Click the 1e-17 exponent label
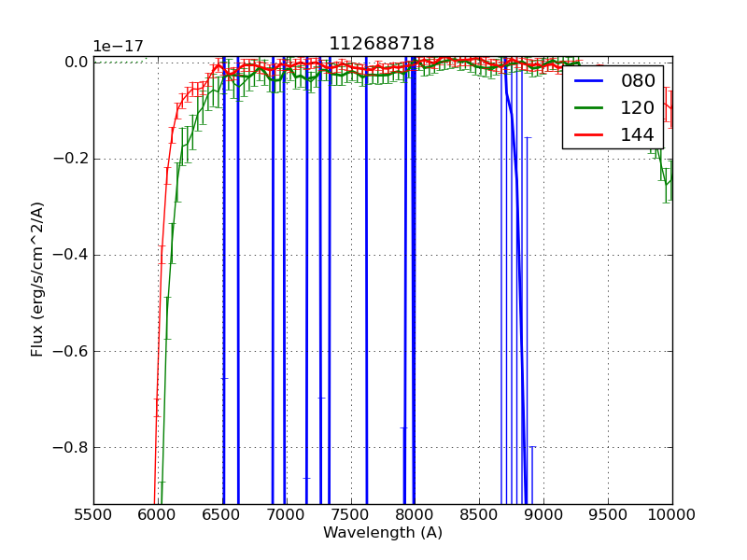Screen dimensions: 747x560 coord(118,47)
